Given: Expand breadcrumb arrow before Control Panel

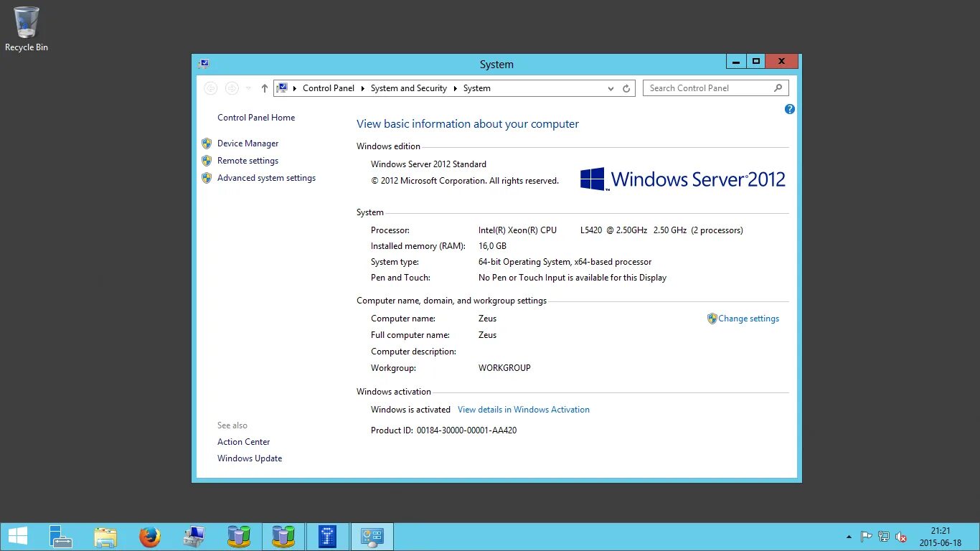Looking at the screenshot, I should tap(295, 88).
